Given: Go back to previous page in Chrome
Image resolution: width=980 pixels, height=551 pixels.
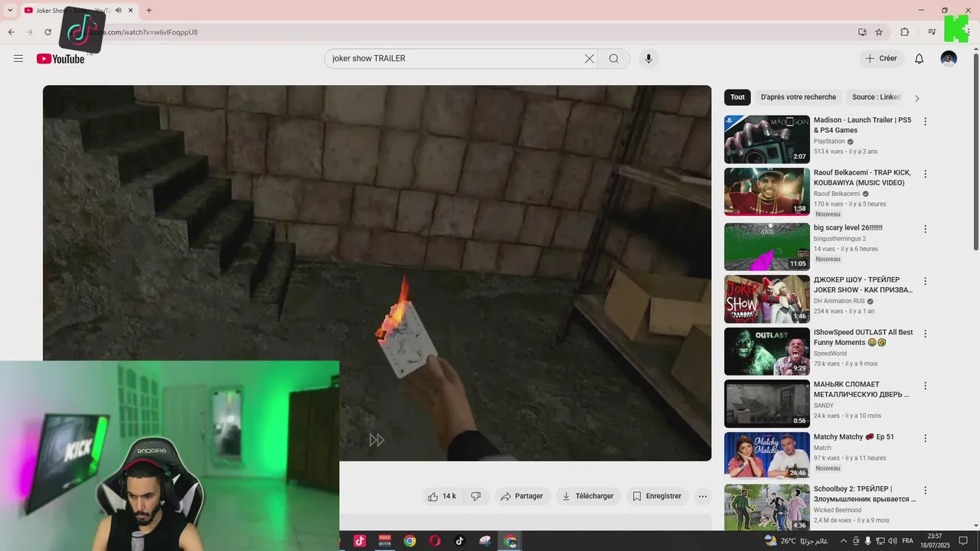Looking at the screenshot, I should click(11, 32).
